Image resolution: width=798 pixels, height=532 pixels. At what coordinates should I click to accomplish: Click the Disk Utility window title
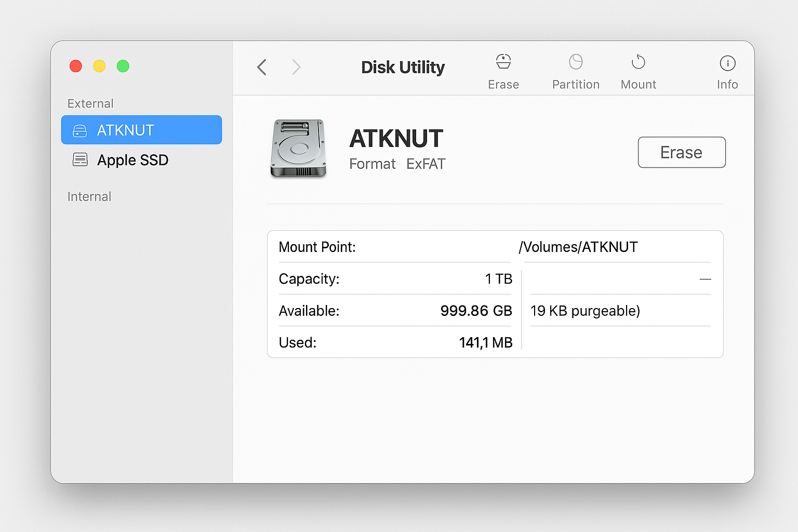(403, 67)
